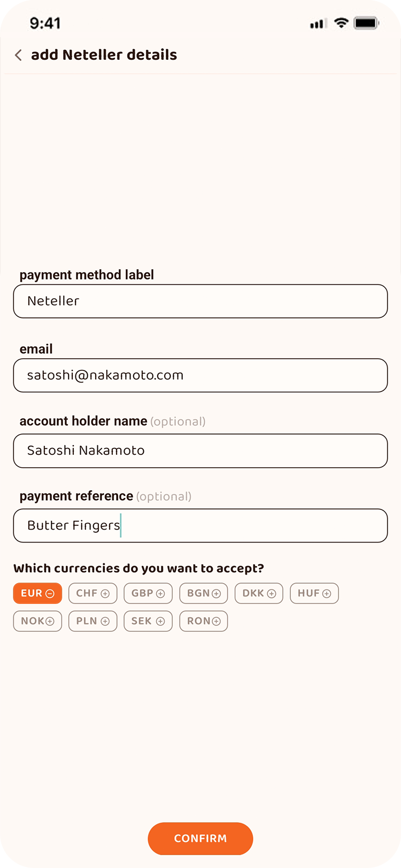Select PLN as accepted currency
This screenshot has height=868, width=401.
point(92,621)
